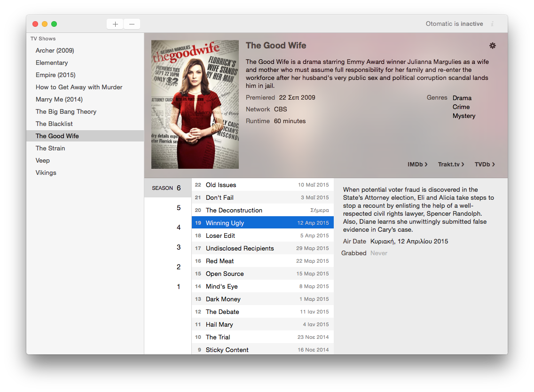Select Marry Me (2014) show

[x=85, y=100]
